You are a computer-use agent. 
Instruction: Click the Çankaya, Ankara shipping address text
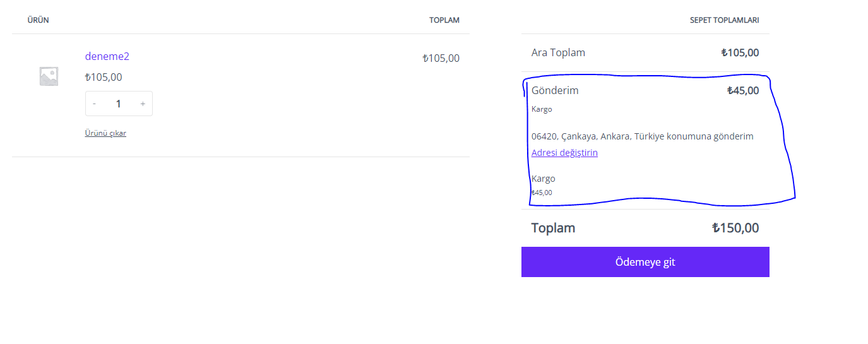pyautogui.click(x=643, y=136)
